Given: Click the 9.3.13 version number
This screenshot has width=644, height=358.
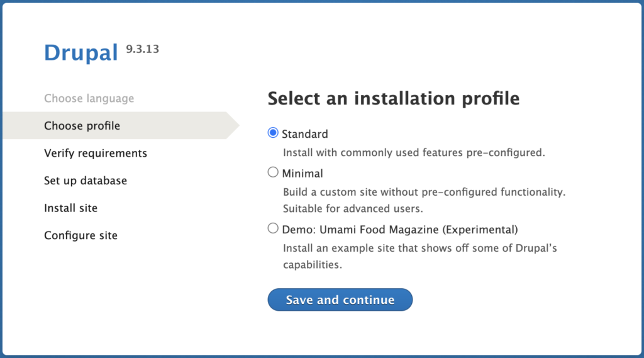Looking at the screenshot, I should pyautogui.click(x=142, y=49).
